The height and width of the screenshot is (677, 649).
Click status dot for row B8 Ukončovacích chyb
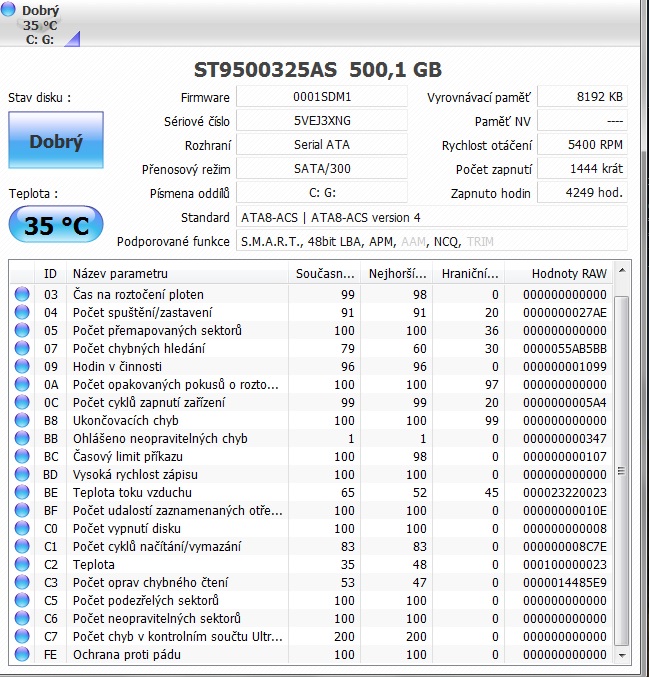[x=22, y=420]
